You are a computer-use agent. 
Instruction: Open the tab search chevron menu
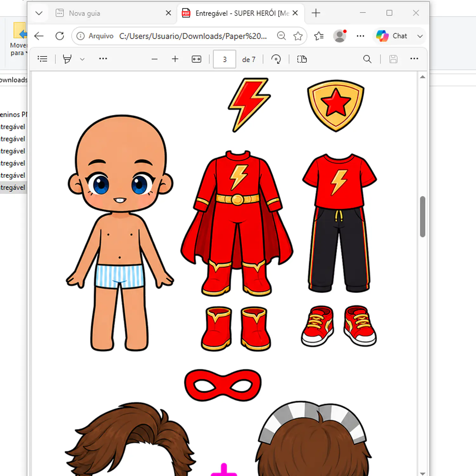[39, 13]
